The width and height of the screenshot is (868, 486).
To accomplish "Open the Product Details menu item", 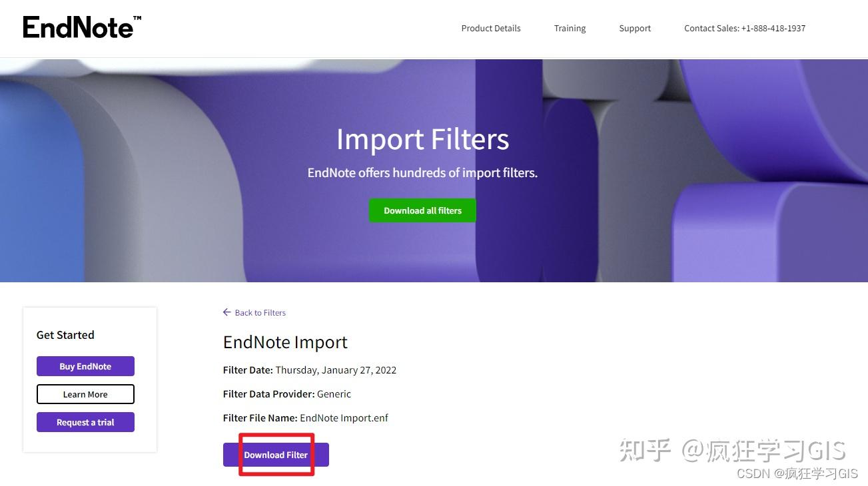I will [x=491, y=28].
